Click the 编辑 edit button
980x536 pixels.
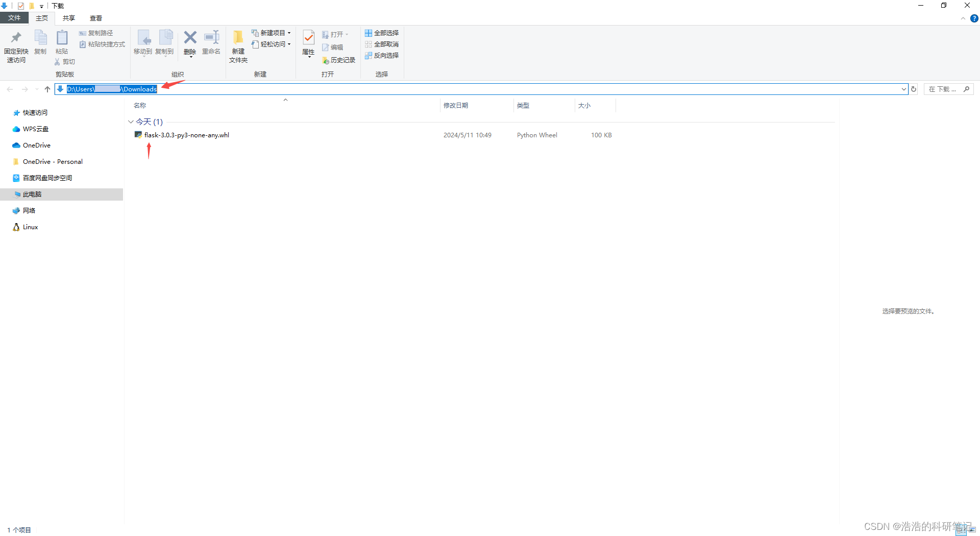click(333, 47)
